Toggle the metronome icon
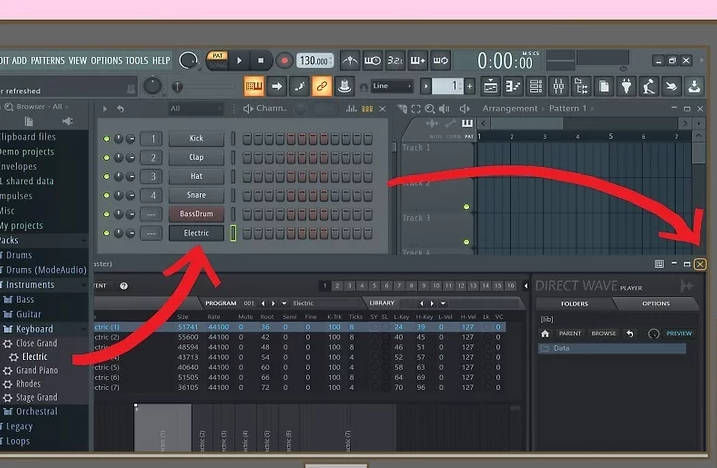The height and width of the screenshot is (468, 717). [x=350, y=60]
